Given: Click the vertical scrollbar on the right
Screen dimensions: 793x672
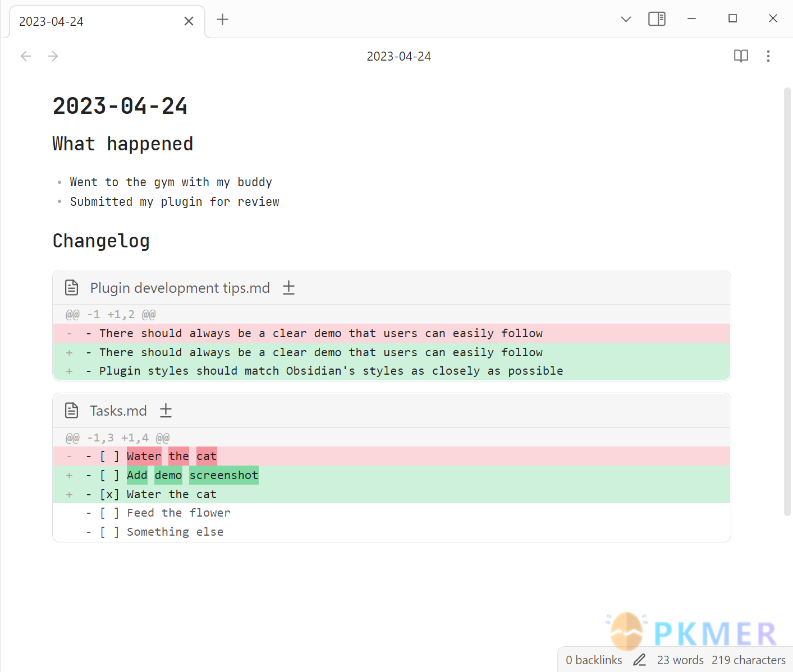Looking at the screenshot, I should [x=787, y=302].
